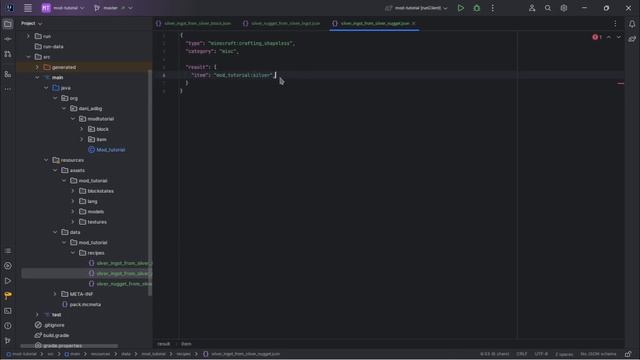Start debugging with the bug icon

tap(476, 8)
